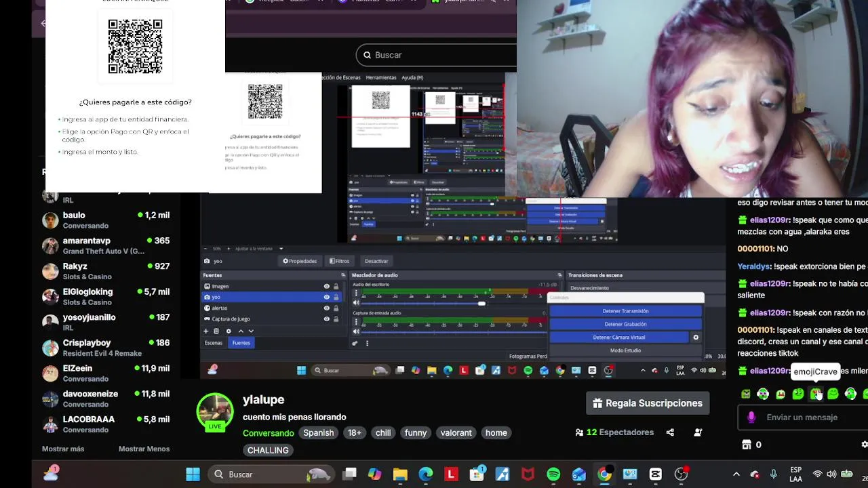Viewport: 868px width, 488px height.
Task: Open the Herramientas menu in OBS preview
Action: pos(381,78)
